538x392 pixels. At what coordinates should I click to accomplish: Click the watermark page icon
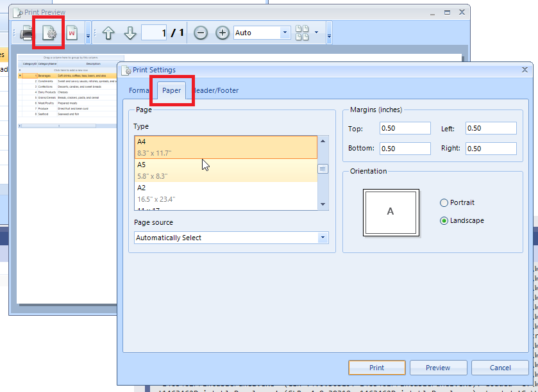point(72,33)
